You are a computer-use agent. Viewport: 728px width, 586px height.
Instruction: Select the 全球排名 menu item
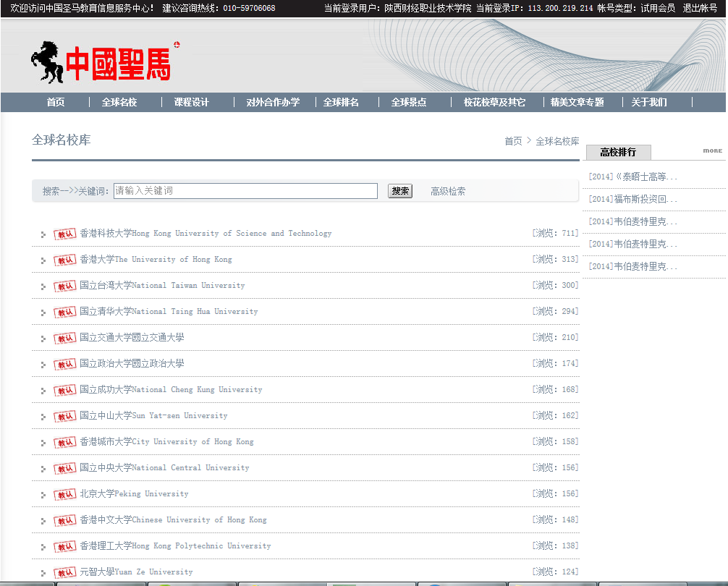pos(341,102)
